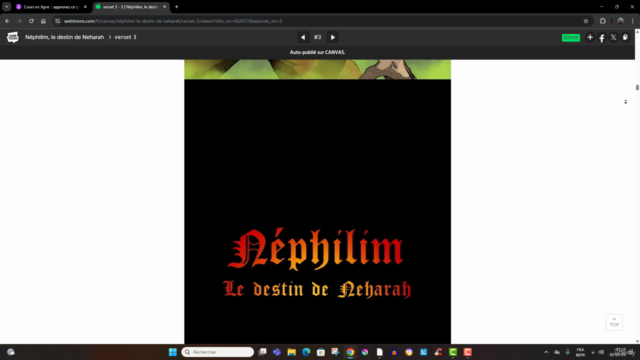Open the taskbar clock and date

[621, 352]
